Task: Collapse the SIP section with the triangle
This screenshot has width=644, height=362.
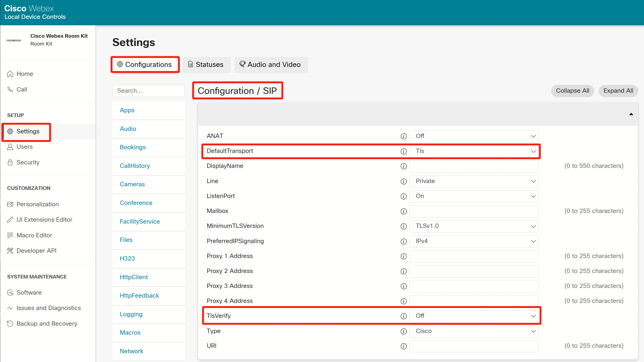Action: 631,114
